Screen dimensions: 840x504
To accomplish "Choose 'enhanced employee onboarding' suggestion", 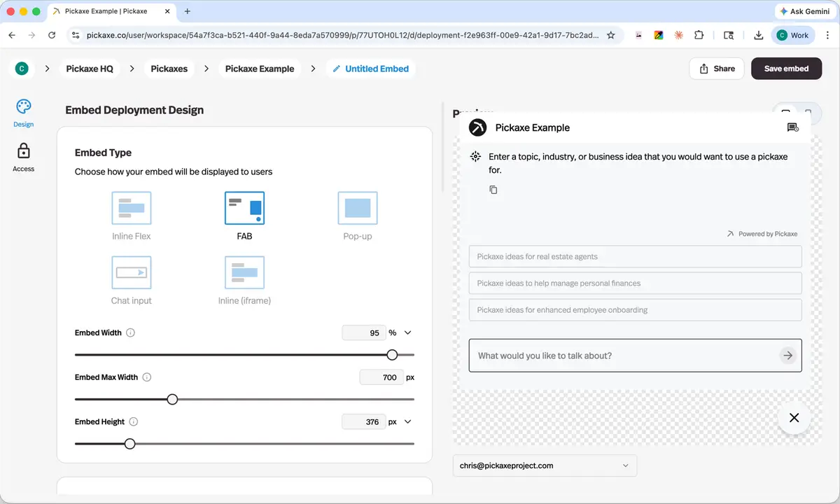I will pyautogui.click(x=635, y=310).
